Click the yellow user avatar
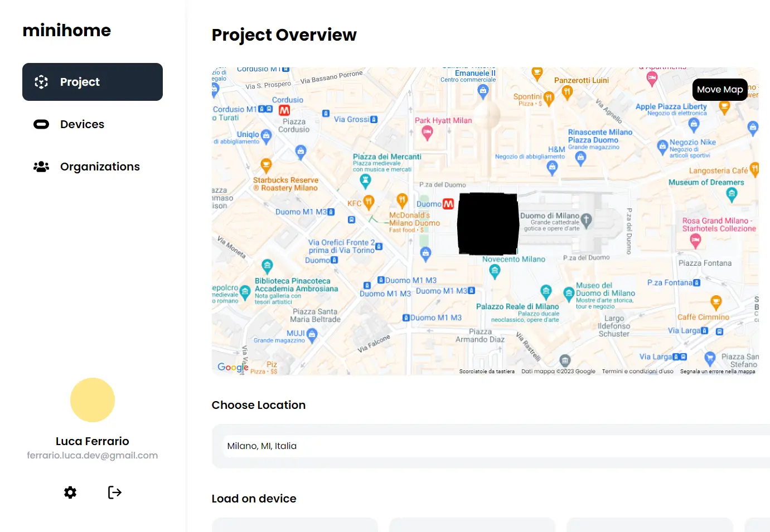This screenshot has width=770, height=532. 93,400
